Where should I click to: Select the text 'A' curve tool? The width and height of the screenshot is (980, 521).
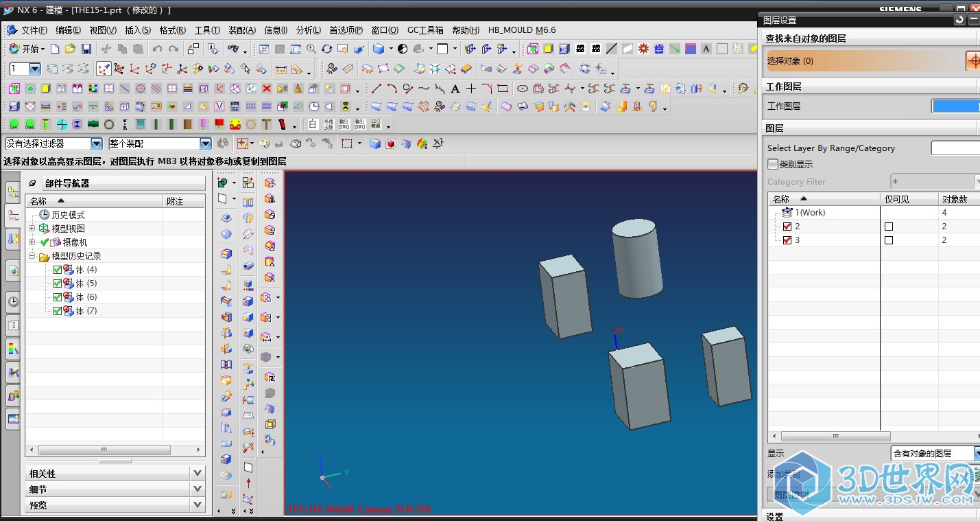455,89
